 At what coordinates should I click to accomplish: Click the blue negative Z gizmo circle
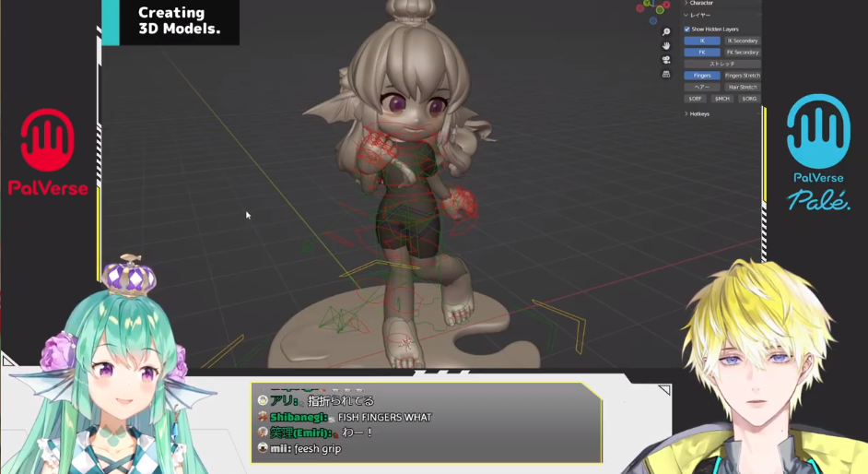(653, 20)
